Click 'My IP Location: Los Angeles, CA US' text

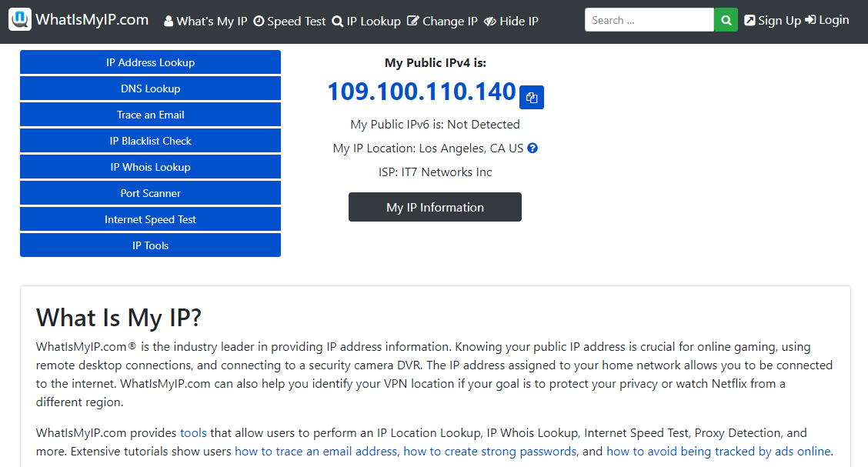pos(428,148)
